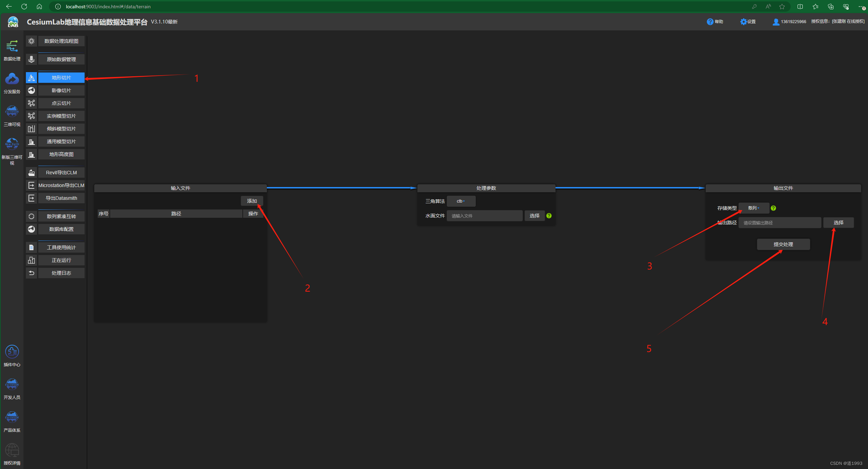Expand the 三角算法 ctb dropdown
The image size is (868, 469).
[x=461, y=201]
